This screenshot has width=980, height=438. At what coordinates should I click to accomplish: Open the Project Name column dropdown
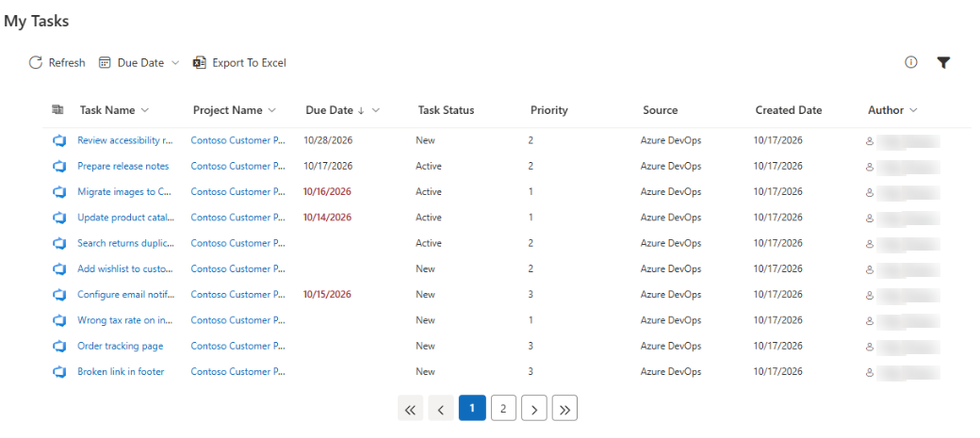pos(272,110)
